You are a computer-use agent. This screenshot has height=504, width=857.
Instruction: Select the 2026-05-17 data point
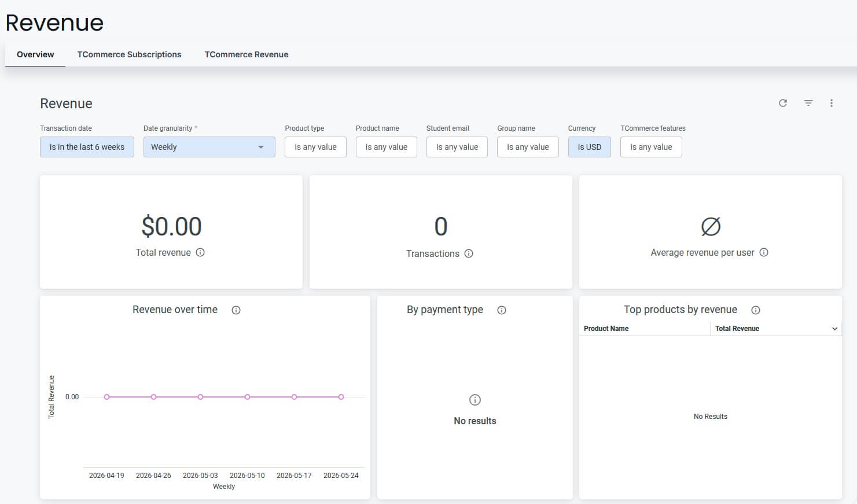point(294,397)
